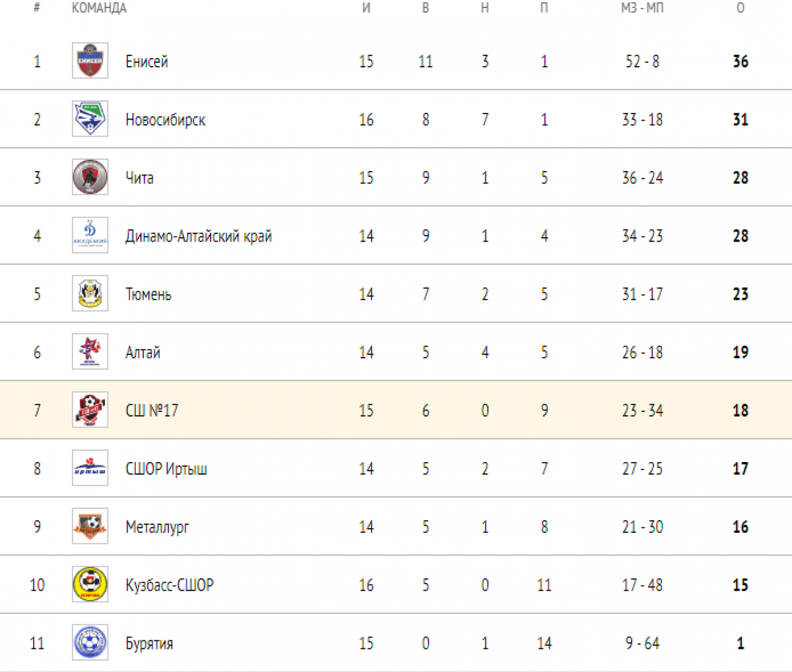The height and width of the screenshot is (672, 792).
Task: Open the Енисей team name link
Action: pos(147,61)
